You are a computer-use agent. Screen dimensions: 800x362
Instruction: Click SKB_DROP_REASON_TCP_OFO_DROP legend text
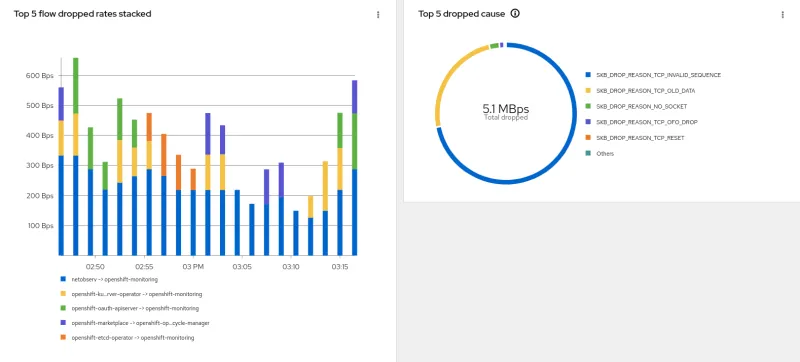pyautogui.click(x=646, y=122)
